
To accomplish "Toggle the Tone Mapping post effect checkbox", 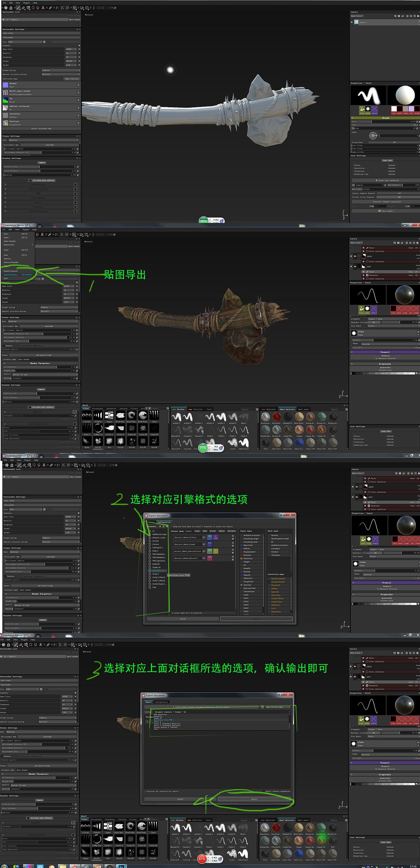I will pyautogui.click(x=75, y=198).
